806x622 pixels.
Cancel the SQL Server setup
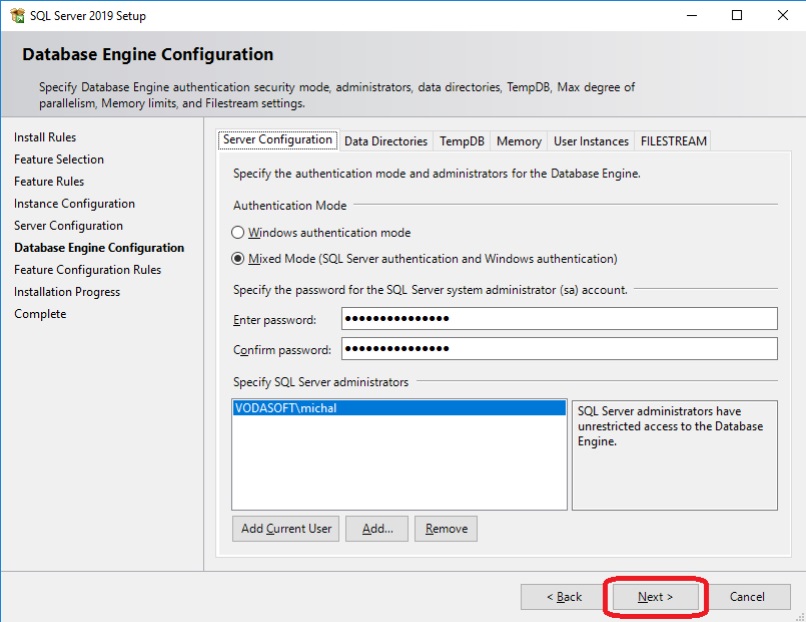[746, 597]
